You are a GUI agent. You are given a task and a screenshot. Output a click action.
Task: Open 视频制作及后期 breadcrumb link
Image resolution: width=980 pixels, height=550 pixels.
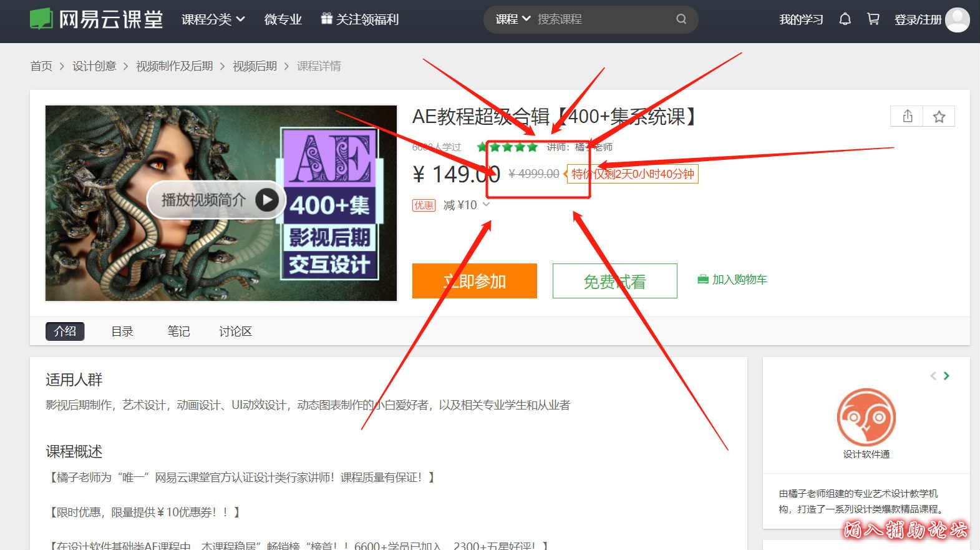pyautogui.click(x=175, y=66)
